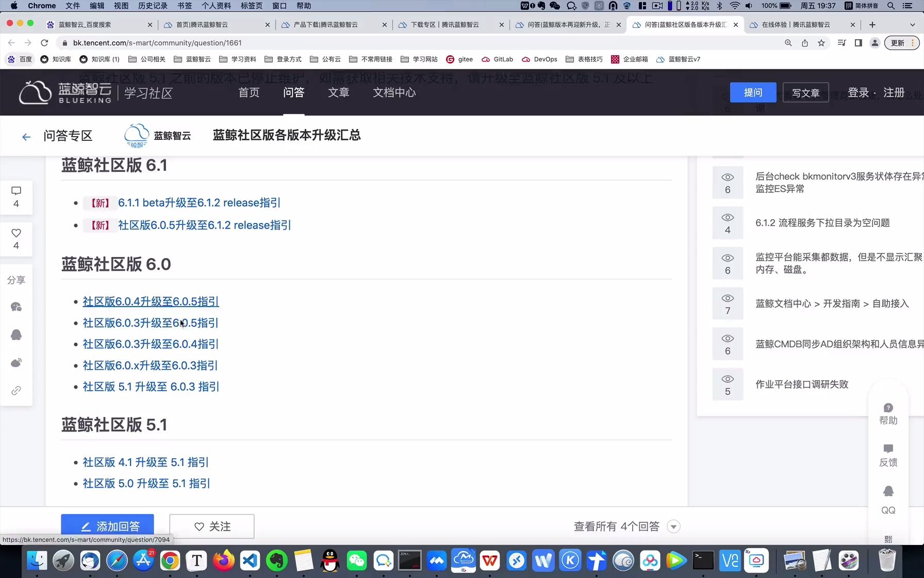
Task: Open 6.1.2 流程服务下拉目录为空问题 sidebar question
Action: [x=822, y=223]
